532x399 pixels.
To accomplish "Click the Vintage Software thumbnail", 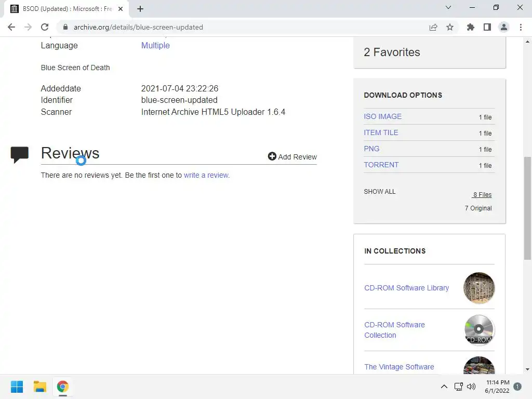I will pos(478,365).
